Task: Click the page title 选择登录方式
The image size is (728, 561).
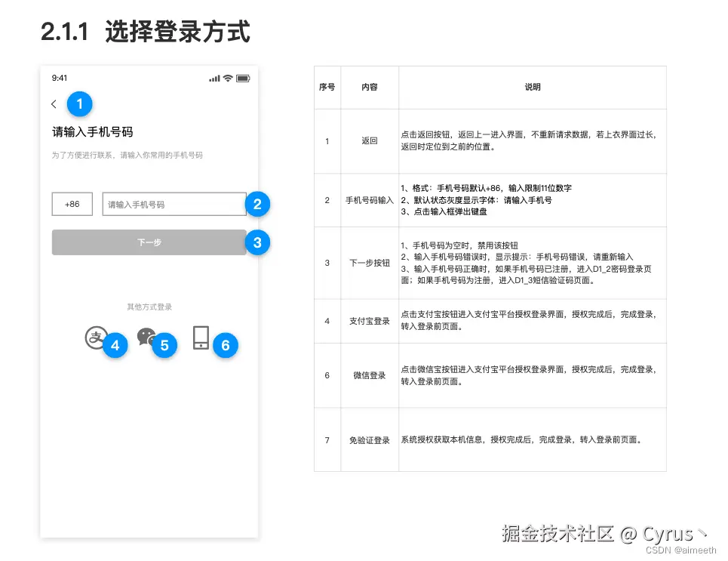Action: [x=177, y=32]
